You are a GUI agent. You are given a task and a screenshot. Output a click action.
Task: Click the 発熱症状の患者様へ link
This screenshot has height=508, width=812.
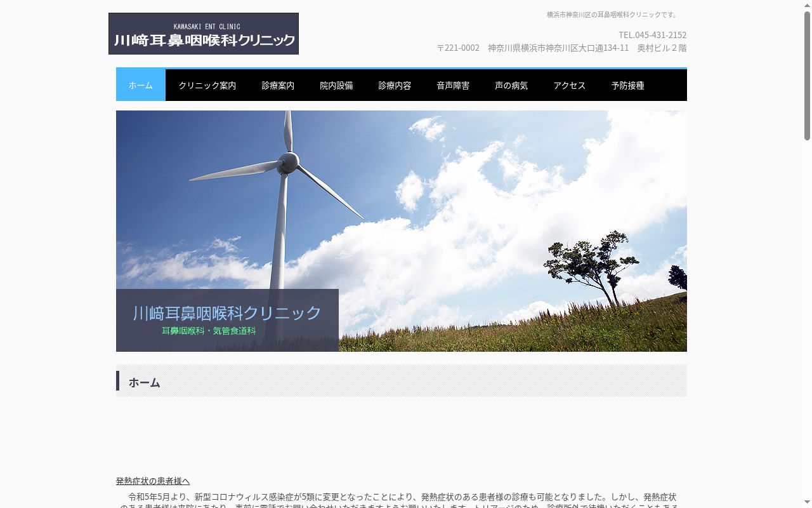coord(153,481)
